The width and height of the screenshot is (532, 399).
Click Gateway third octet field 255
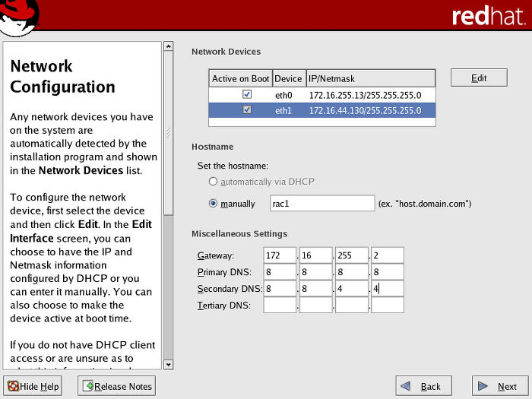point(352,255)
